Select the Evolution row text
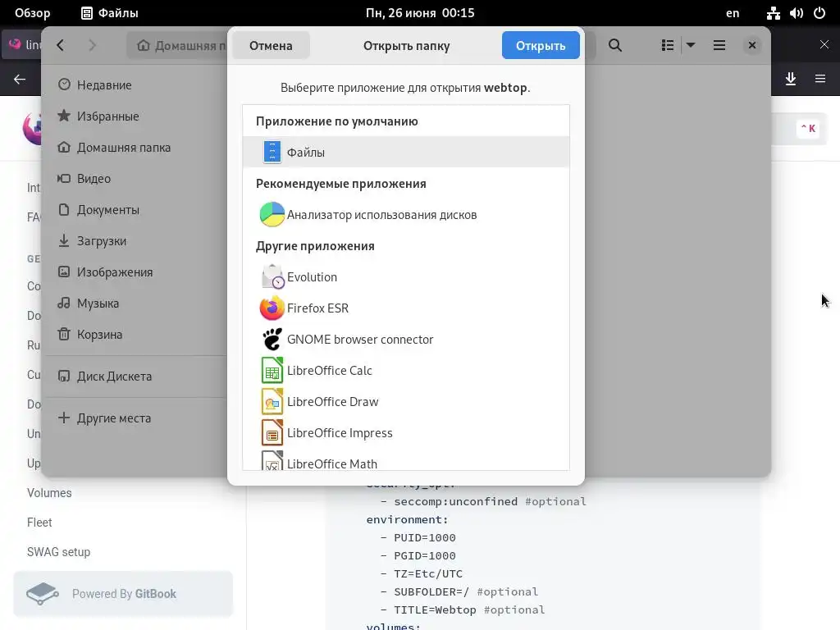Screen dimensions: 840x630 click(312, 277)
